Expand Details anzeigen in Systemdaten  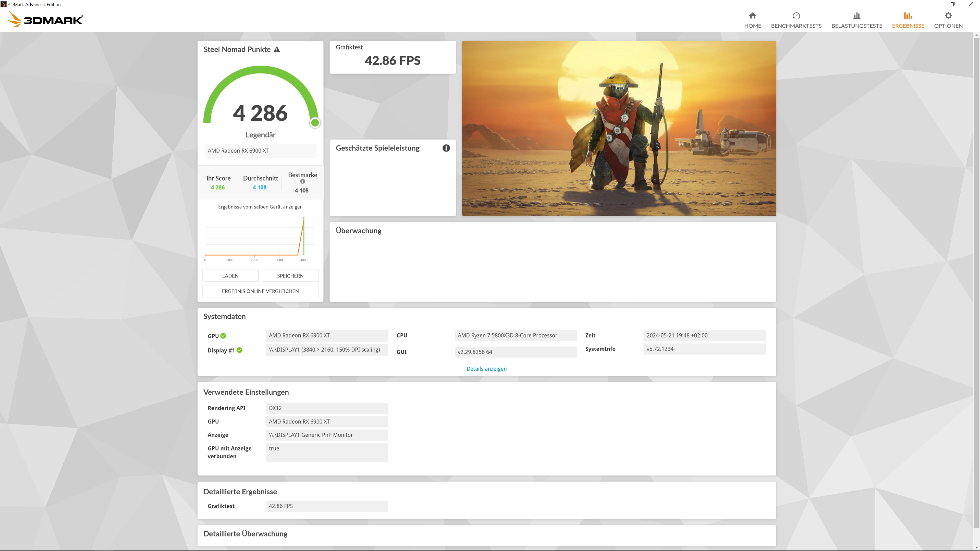click(486, 369)
